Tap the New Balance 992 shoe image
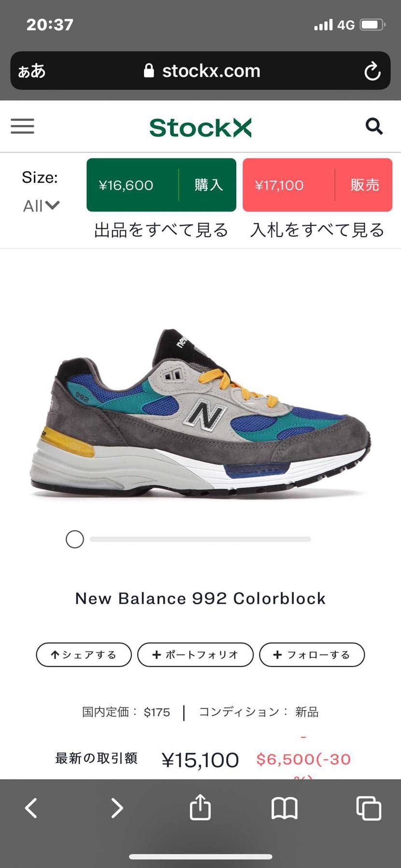The image size is (401, 868). click(200, 413)
